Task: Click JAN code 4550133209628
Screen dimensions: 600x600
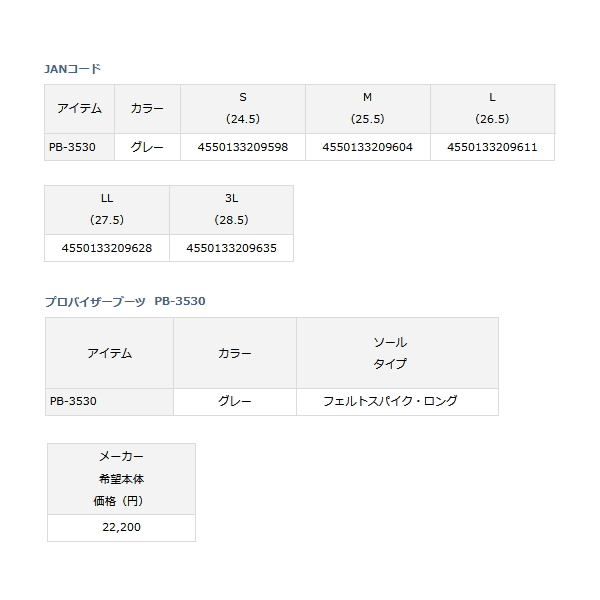Action: [107, 248]
